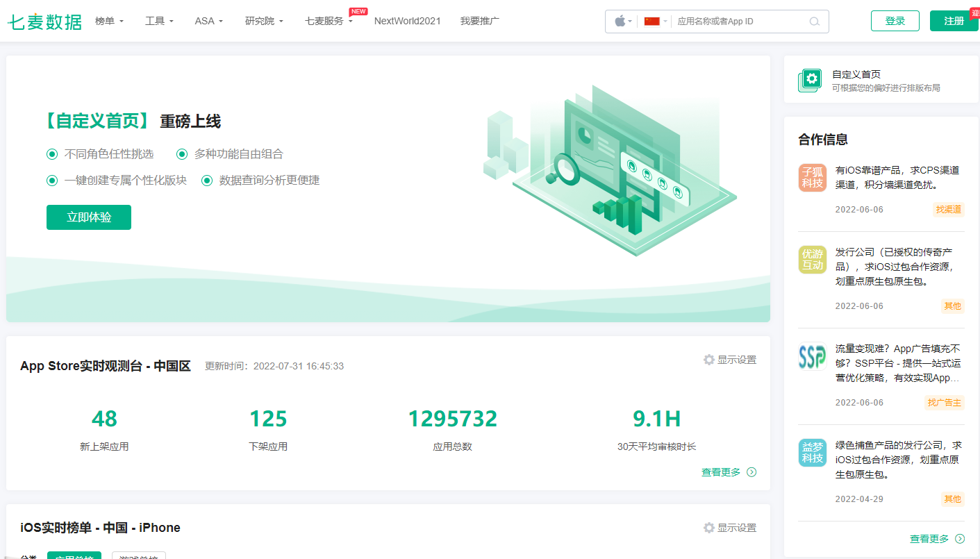Screen dimensions: 980x559
Task: Click the 显示设置 gear for iOS实时榜单
Action: [708, 528]
